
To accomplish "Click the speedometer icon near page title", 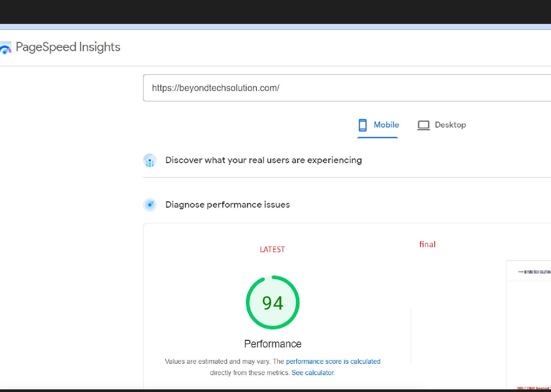I will click(6, 48).
